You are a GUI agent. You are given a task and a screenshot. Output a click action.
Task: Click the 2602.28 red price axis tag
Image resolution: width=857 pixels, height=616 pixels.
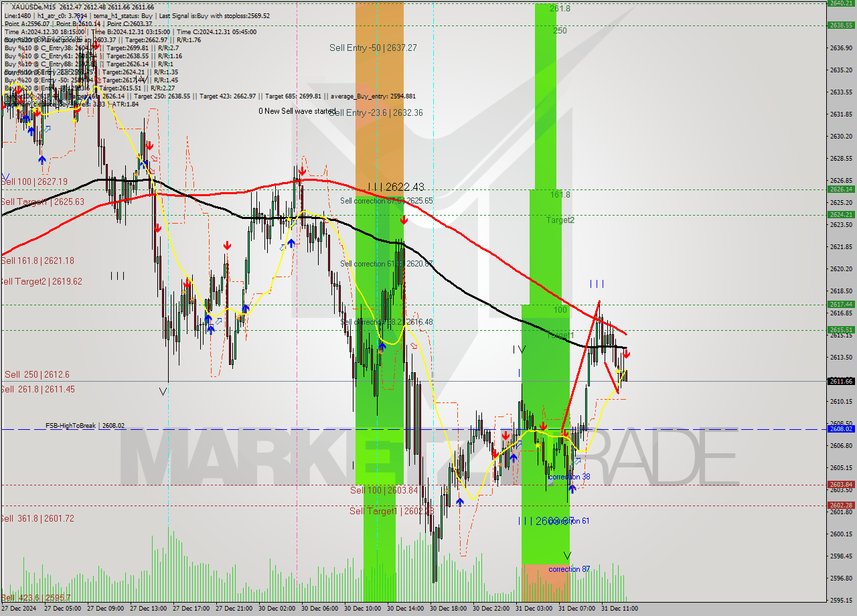coord(841,506)
